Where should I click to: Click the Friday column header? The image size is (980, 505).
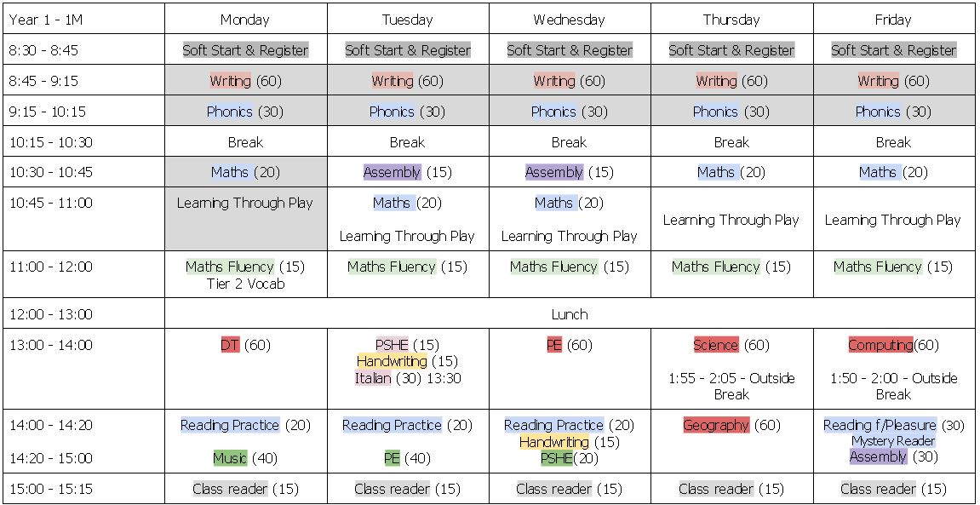click(893, 20)
